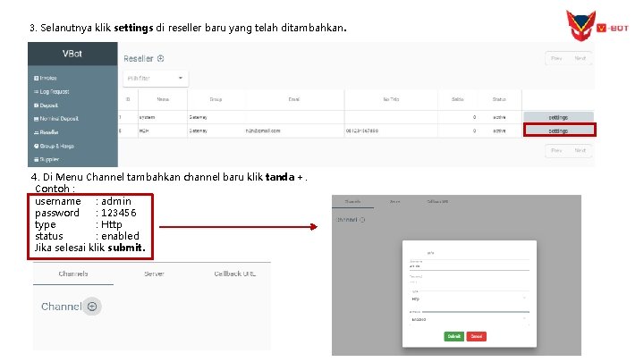Click the plus icon beside Reseller heading
The image size is (644, 362).
(161, 58)
